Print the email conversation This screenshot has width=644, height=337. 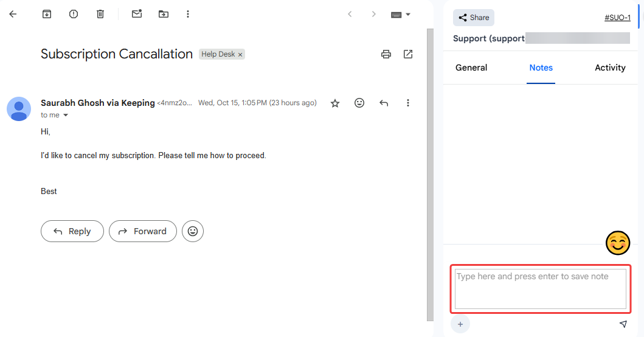click(386, 54)
